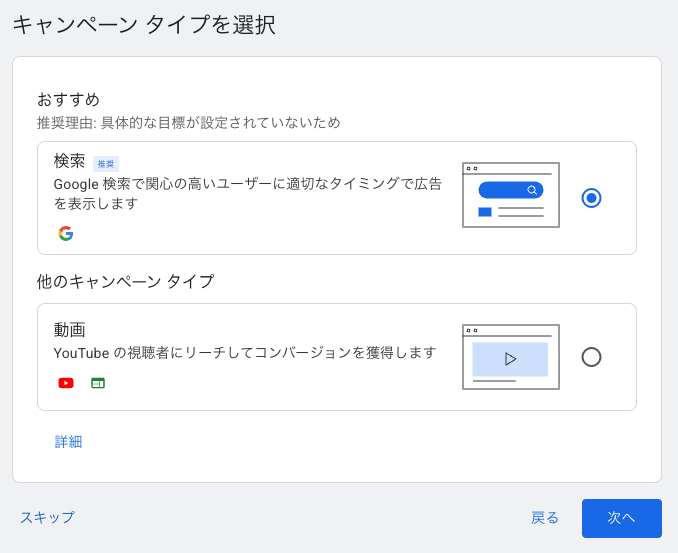Image resolution: width=678 pixels, height=553 pixels.
Task: Click the green display network icon
Action: point(97,383)
